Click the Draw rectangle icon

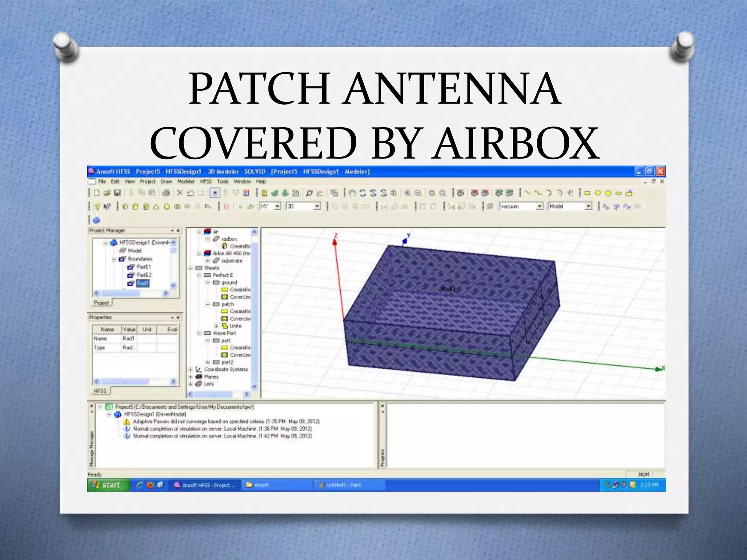click(587, 193)
